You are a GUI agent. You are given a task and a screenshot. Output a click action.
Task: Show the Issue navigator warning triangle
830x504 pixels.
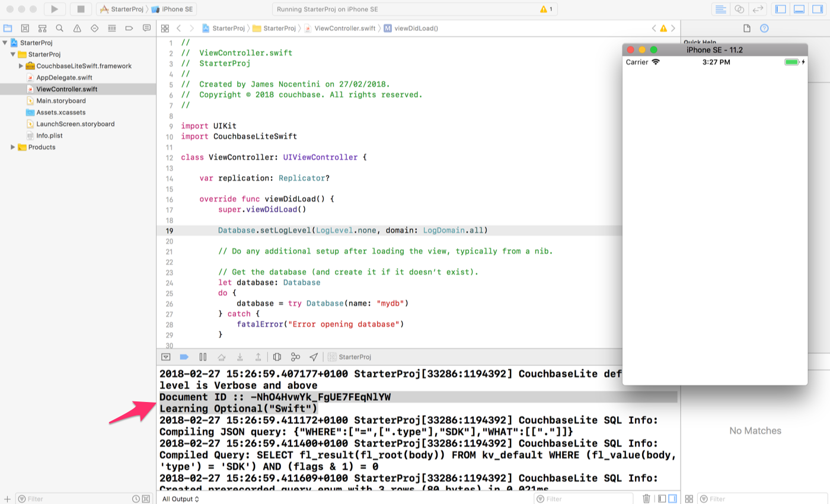pyautogui.click(x=76, y=28)
